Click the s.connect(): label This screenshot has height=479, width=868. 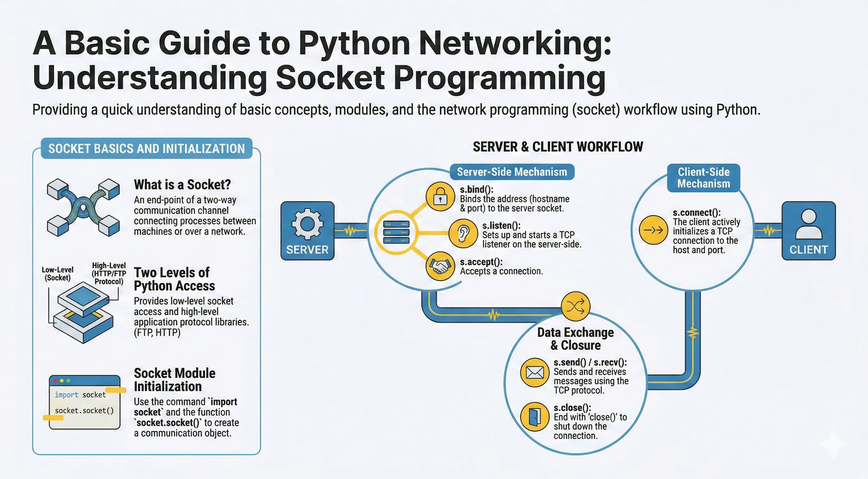[697, 213]
